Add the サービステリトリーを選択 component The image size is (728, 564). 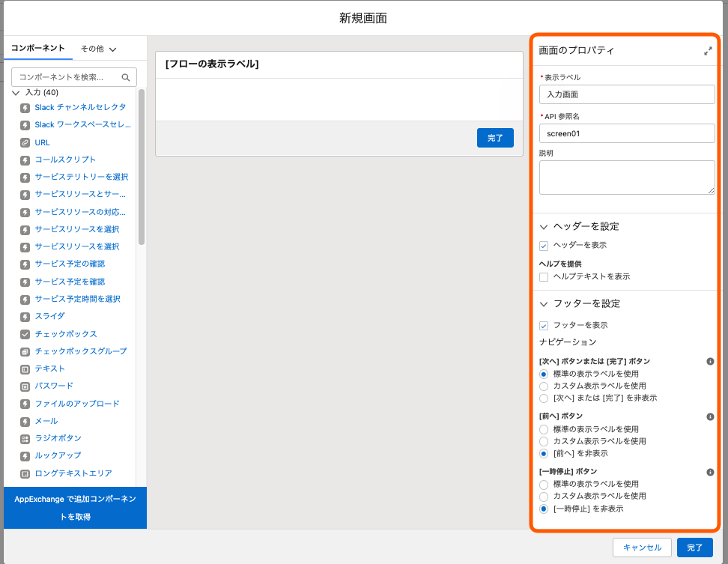[x=81, y=177]
